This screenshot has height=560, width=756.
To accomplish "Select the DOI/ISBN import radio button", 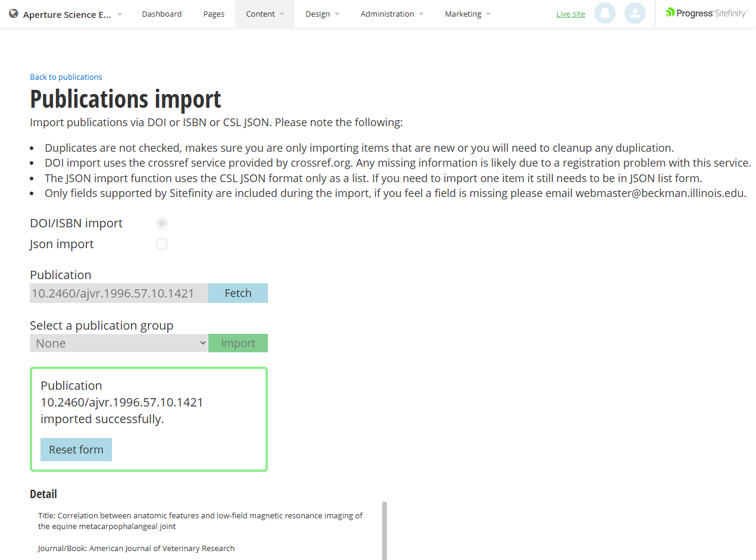I will pyautogui.click(x=161, y=223).
